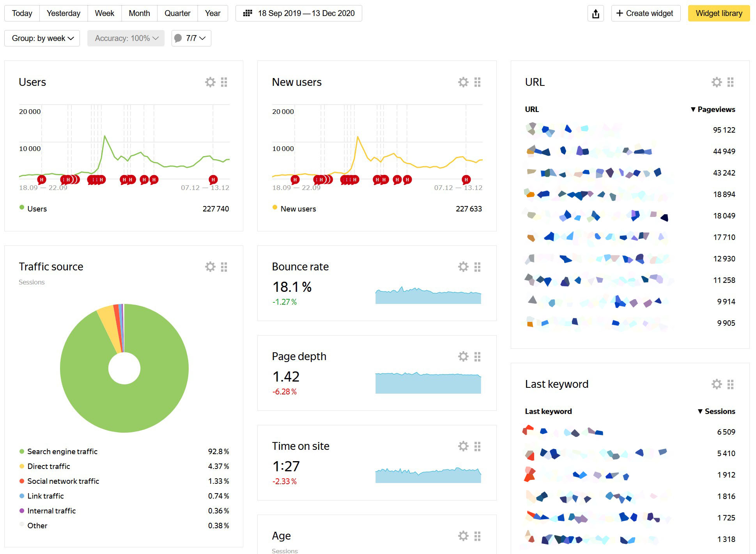
Task: Switch to the Quarter time range tab
Action: click(x=177, y=13)
